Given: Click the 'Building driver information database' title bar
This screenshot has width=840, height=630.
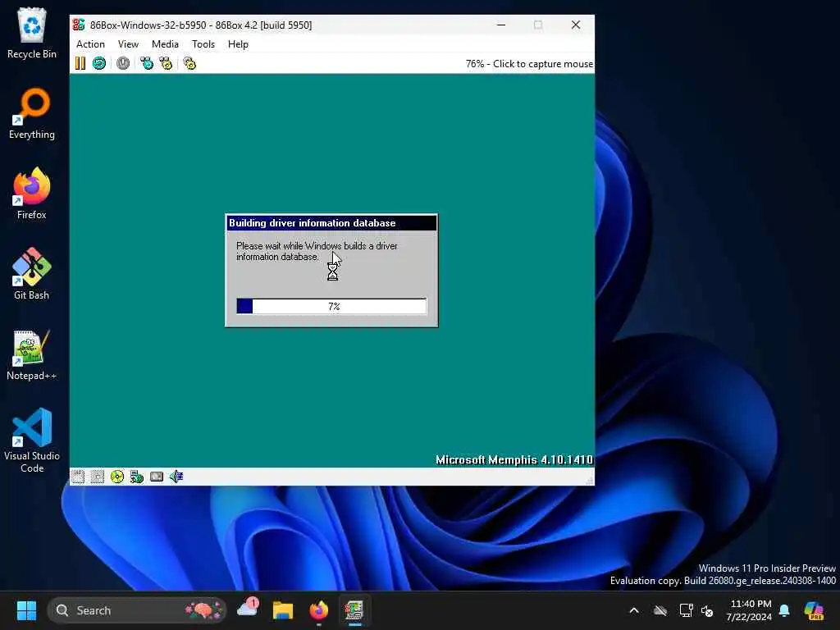Looking at the screenshot, I should [x=331, y=223].
